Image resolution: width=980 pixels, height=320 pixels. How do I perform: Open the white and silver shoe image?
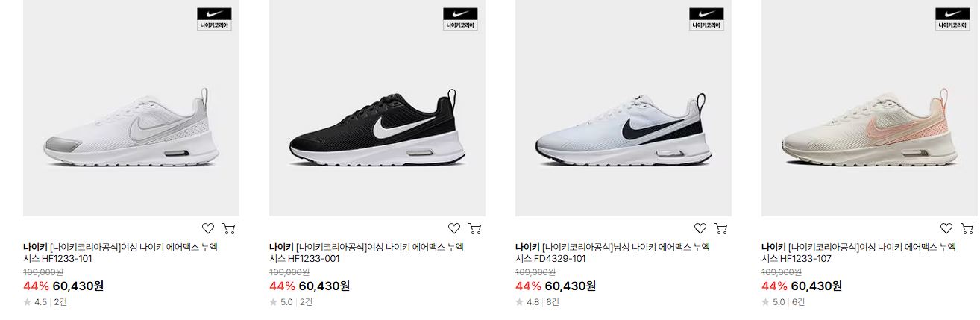(x=131, y=108)
